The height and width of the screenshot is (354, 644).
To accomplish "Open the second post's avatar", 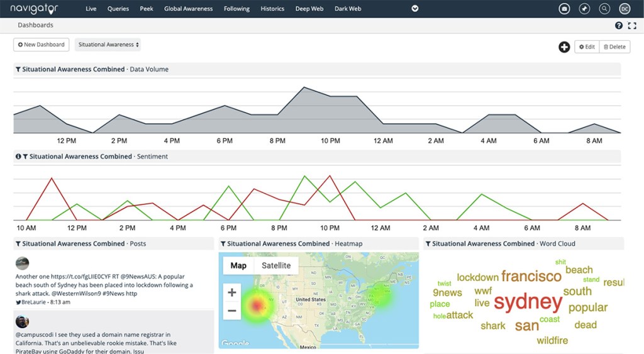I will coord(22,321).
